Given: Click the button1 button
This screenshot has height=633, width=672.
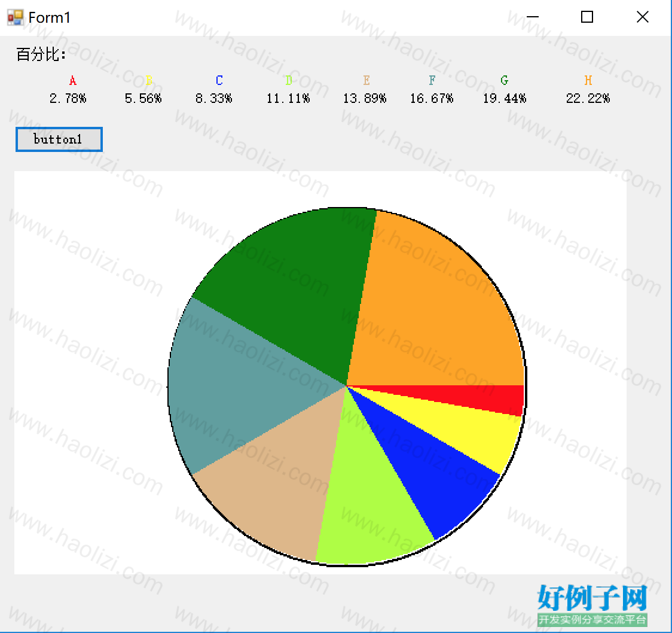Looking at the screenshot, I should 59,139.
